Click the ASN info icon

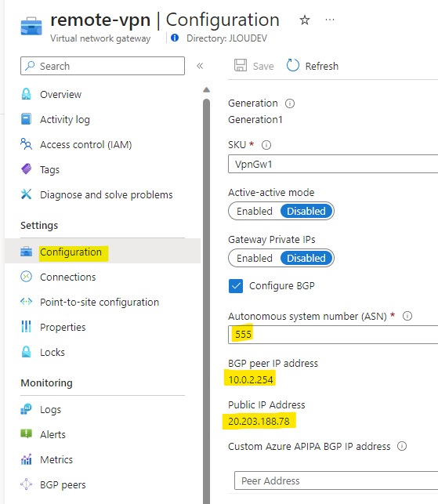(407, 316)
